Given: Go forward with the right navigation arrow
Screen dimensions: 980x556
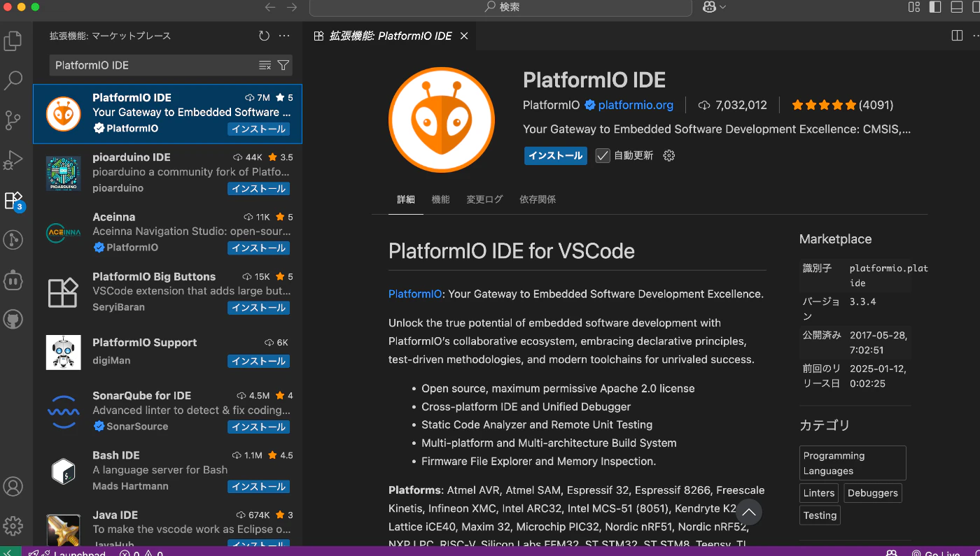Looking at the screenshot, I should click(292, 7).
